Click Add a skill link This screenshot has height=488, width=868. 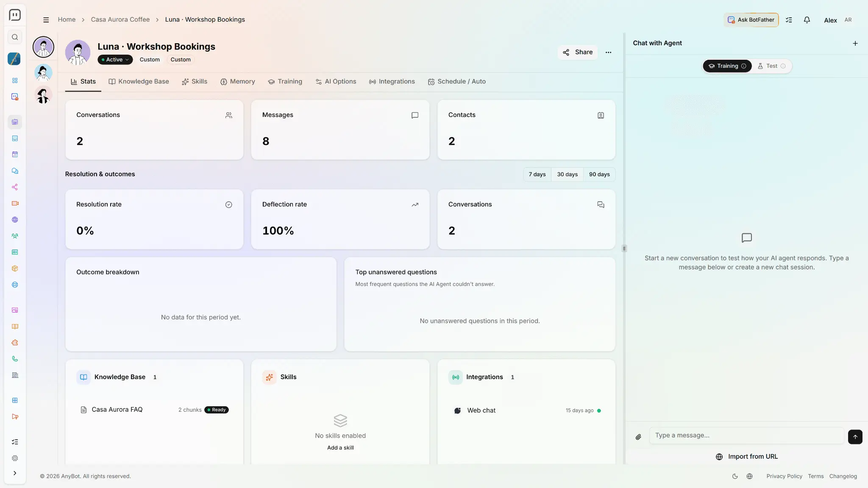(x=340, y=448)
